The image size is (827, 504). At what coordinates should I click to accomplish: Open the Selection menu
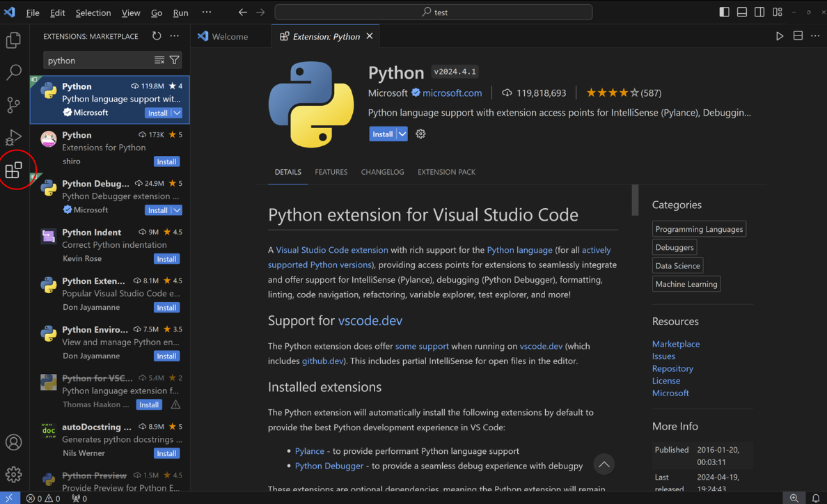[x=93, y=13]
